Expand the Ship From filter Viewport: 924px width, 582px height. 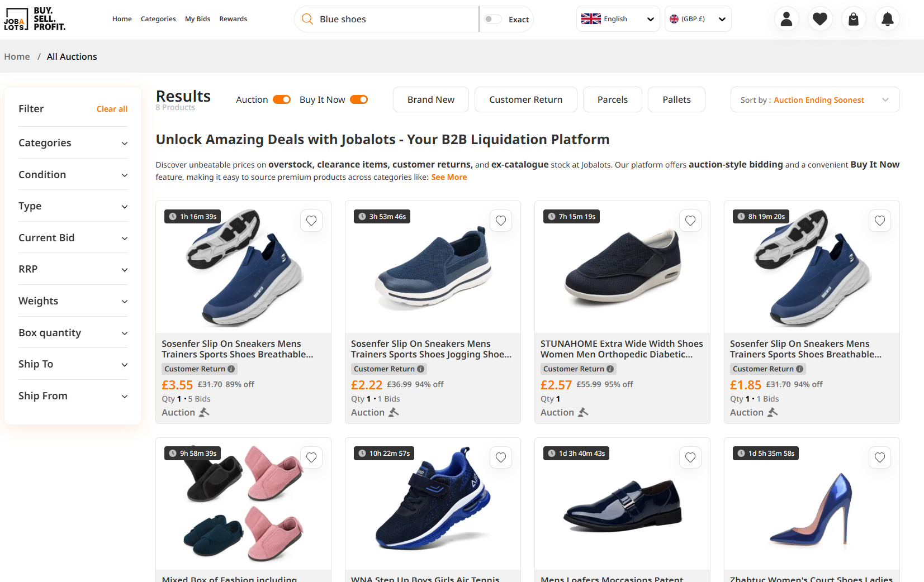(x=73, y=396)
